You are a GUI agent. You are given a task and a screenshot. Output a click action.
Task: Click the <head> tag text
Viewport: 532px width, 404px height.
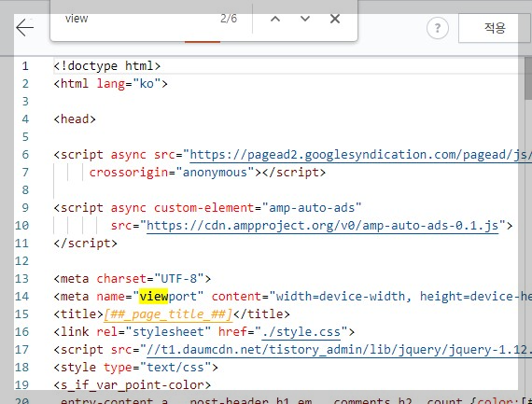[x=75, y=119]
